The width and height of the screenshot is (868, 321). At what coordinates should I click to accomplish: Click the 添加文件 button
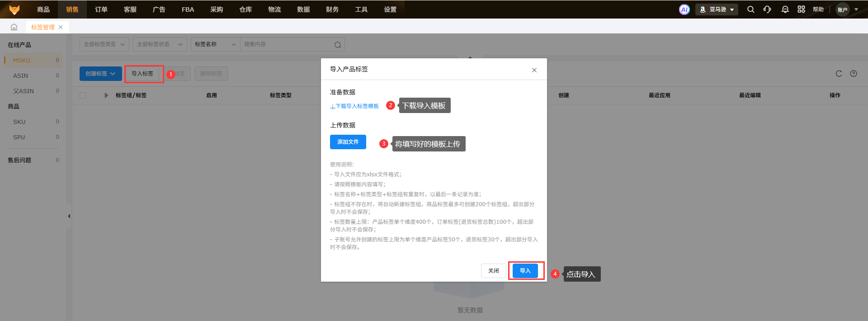point(348,142)
